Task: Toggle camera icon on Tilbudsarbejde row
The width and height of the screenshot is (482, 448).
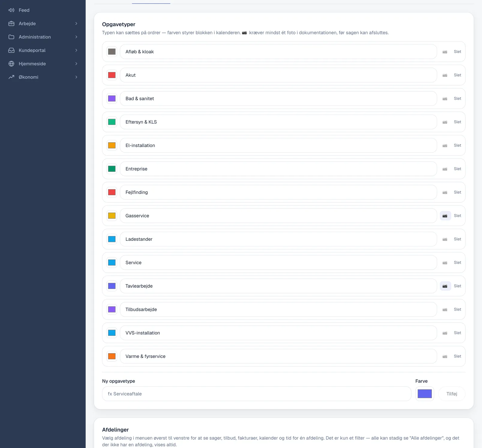Action: 445,309
